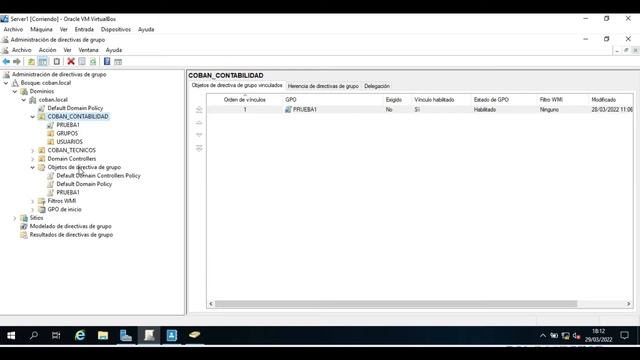Expand the COBAN_TECNICOS node
The width and height of the screenshot is (640, 360).
tap(33, 151)
